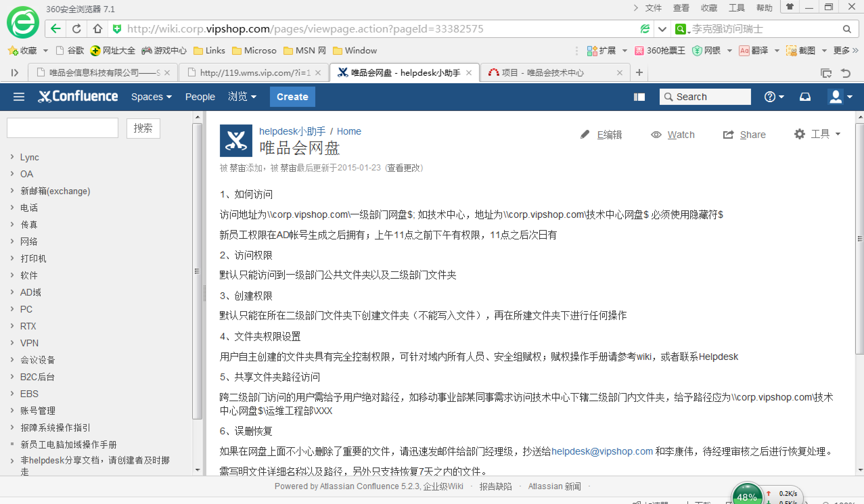Open a new browser tab with plus
The height and width of the screenshot is (504, 864).
639,72
